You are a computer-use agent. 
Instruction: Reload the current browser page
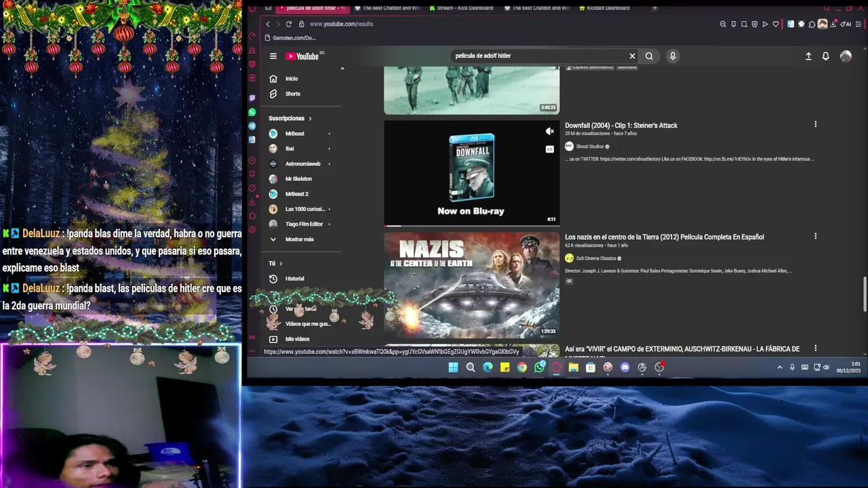[x=289, y=24]
